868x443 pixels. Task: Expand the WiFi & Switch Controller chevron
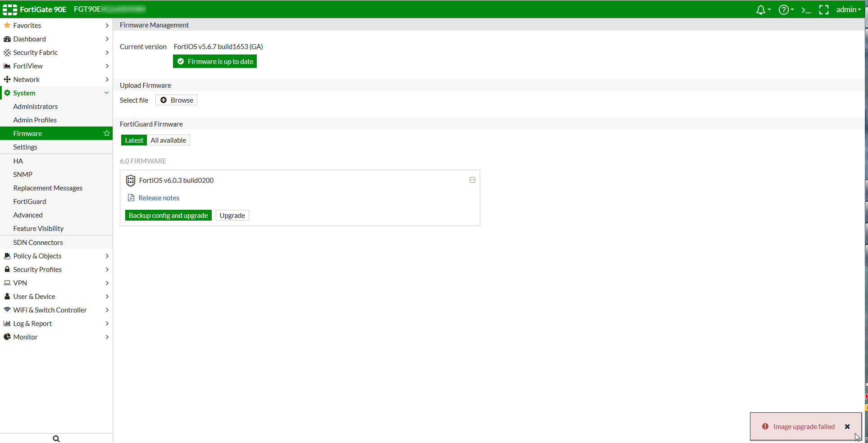coord(107,310)
